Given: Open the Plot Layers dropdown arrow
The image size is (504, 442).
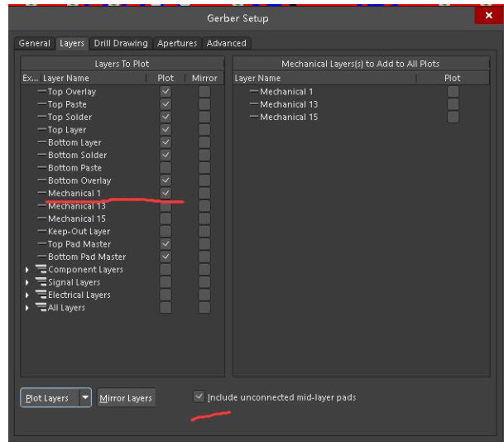Looking at the screenshot, I should tap(85, 397).
